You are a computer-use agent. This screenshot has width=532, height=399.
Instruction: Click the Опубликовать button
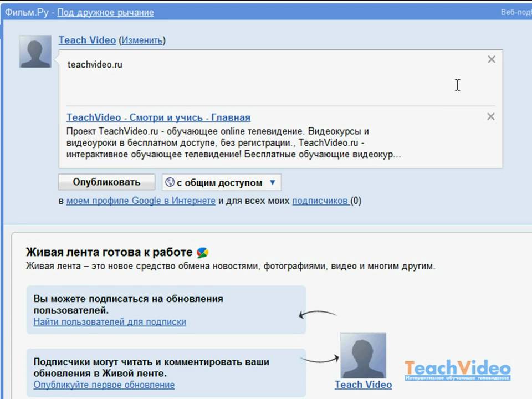point(106,182)
